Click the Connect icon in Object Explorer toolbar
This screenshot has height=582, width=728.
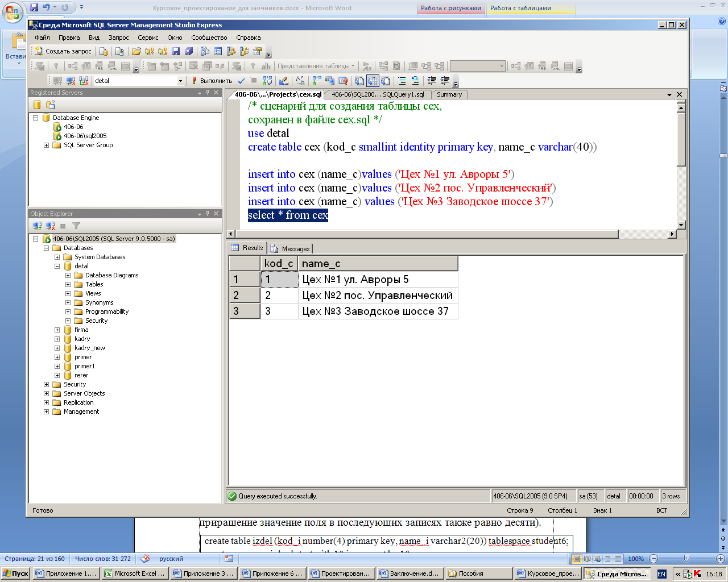38,226
